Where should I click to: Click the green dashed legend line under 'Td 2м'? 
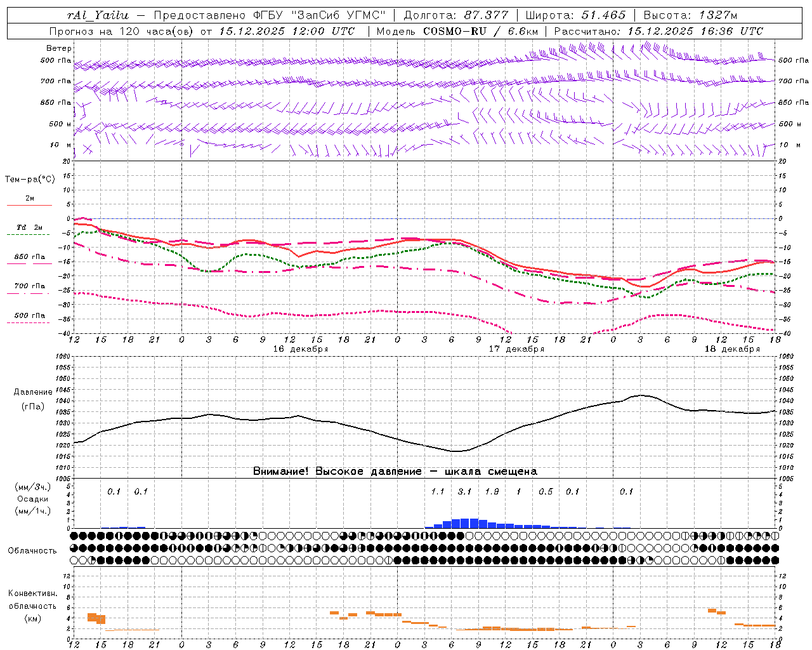pyautogui.click(x=29, y=234)
